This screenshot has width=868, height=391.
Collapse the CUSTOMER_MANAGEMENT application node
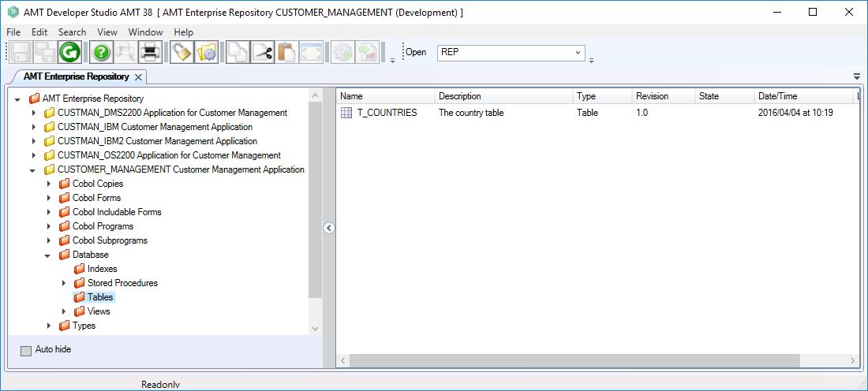pos(32,170)
